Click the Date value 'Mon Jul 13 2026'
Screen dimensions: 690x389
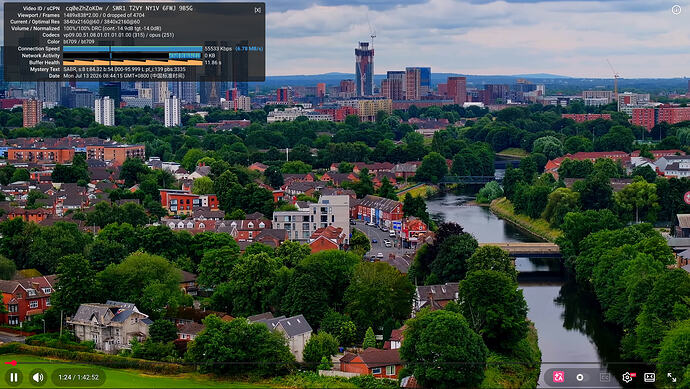point(82,76)
